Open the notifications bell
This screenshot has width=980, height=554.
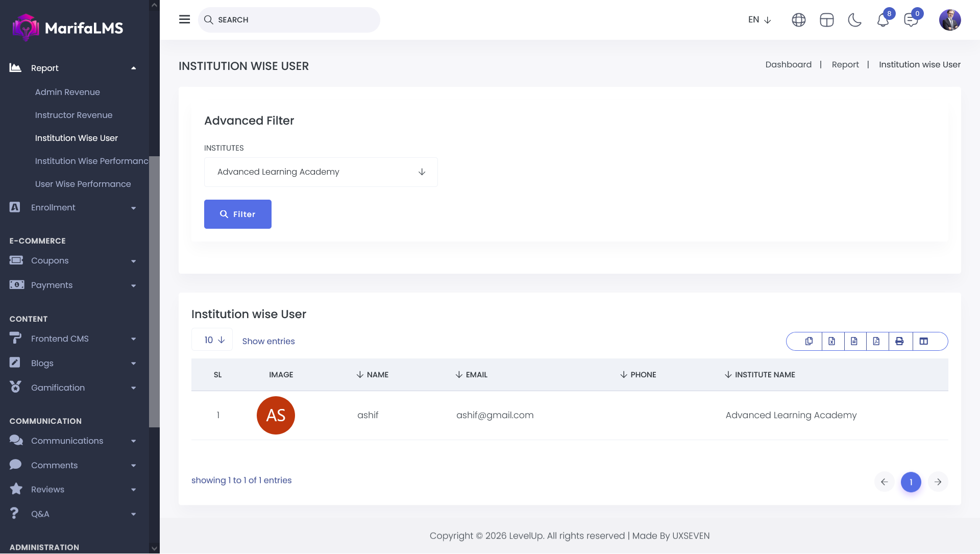(883, 20)
